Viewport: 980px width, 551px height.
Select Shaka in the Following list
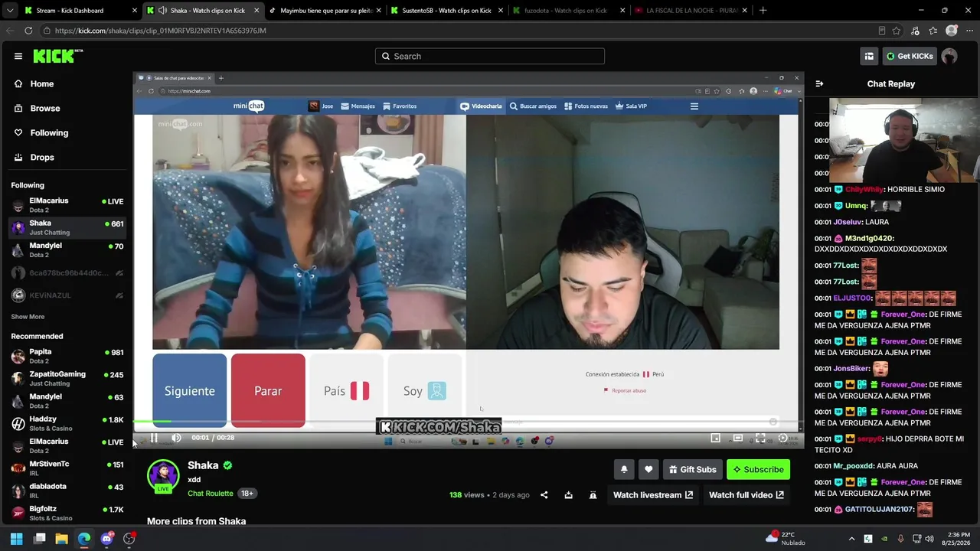[67, 227]
